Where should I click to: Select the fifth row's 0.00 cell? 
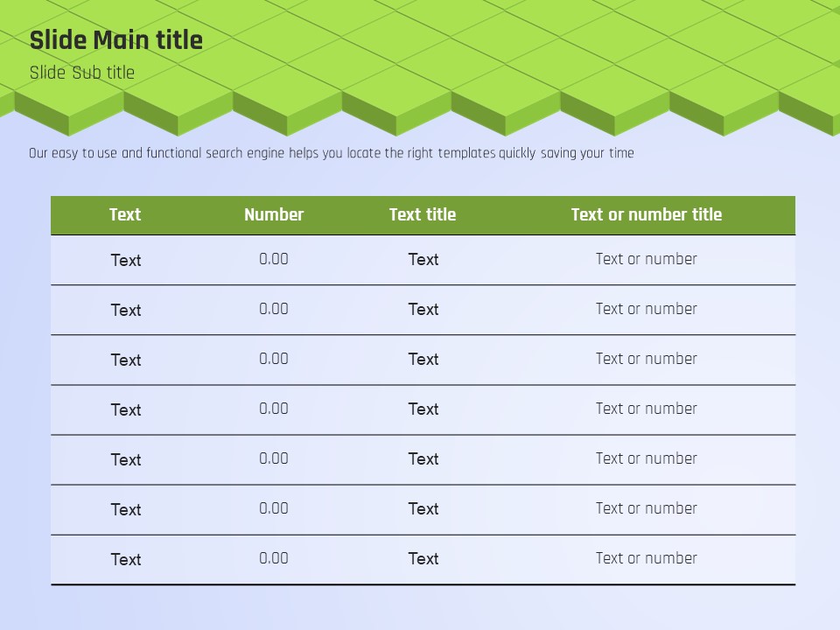click(x=274, y=458)
